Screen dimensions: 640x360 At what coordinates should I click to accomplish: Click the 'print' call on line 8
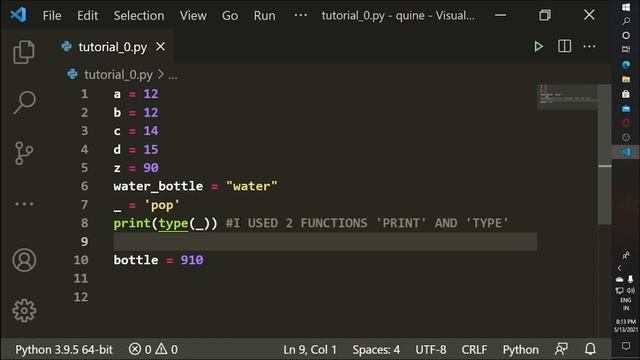tap(132, 223)
